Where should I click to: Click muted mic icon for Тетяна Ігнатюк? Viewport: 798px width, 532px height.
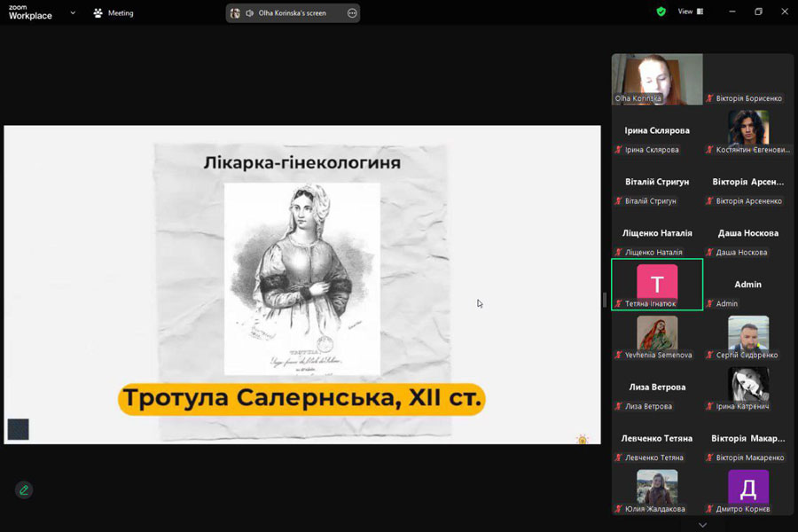pyautogui.click(x=618, y=303)
